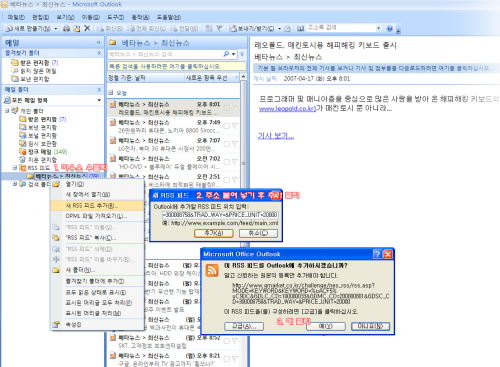Viewport: 500px width, 367px height.
Task: Click the 주소록 검색 address search field
Action: (x=341, y=28)
